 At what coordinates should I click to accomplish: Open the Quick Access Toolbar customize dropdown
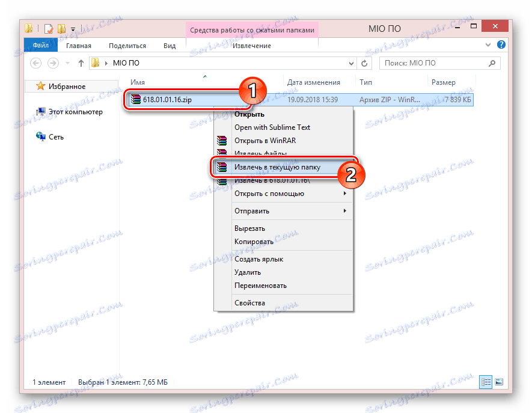[73, 29]
